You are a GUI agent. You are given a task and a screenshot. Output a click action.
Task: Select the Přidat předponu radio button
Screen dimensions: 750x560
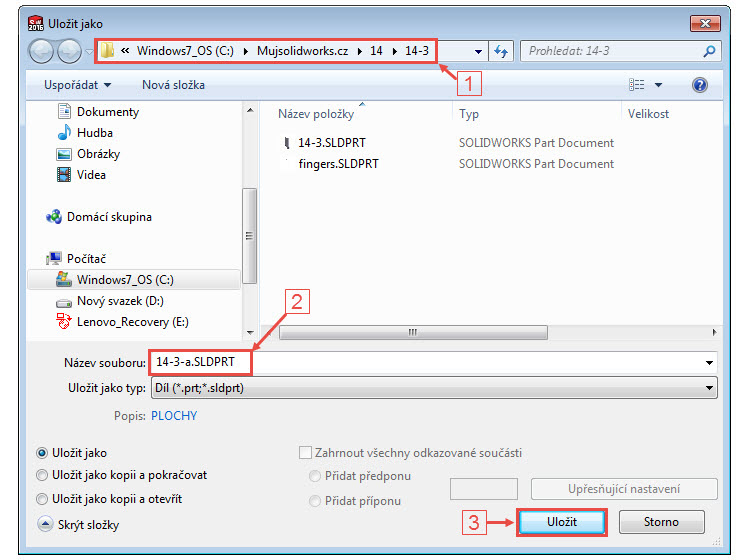pyautogui.click(x=315, y=476)
